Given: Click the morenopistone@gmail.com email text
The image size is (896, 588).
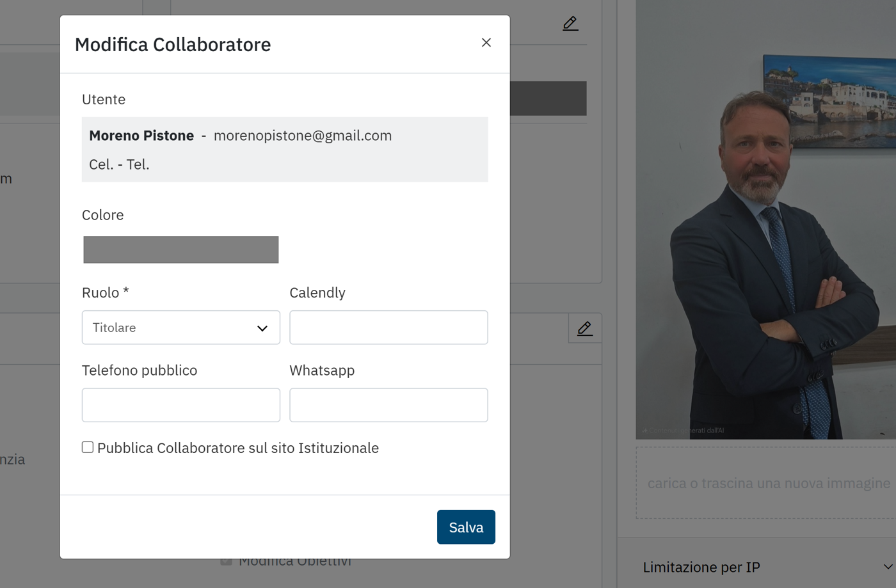Looking at the screenshot, I should 302,136.
